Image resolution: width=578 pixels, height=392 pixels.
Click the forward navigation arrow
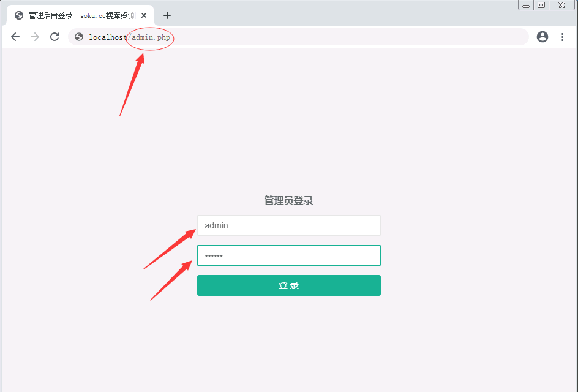coord(35,37)
